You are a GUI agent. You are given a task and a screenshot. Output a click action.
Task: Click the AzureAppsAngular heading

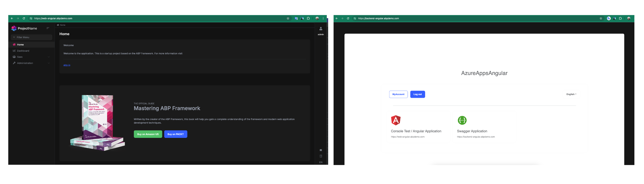click(x=484, y=73)
